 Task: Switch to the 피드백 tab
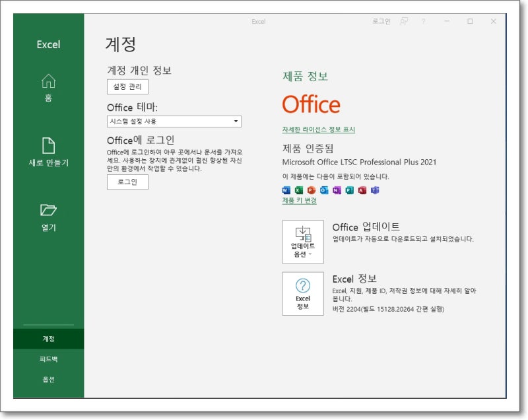click(48, 358)
